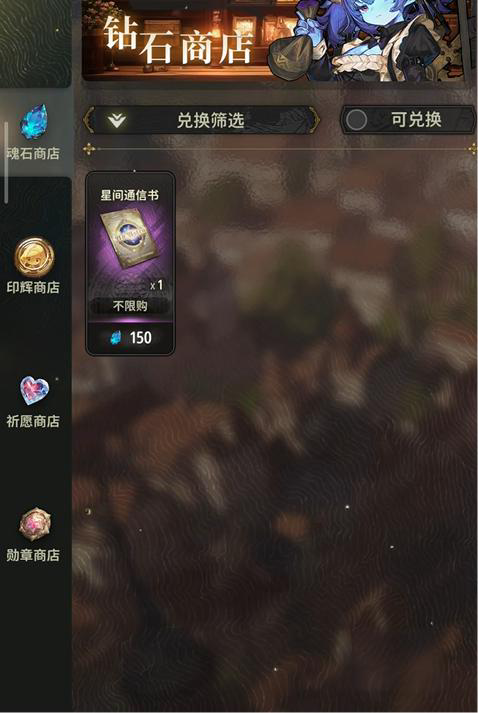Switch to the 印辉商店 tab label
The height and width of the screenshot is (713, 478).
pyautogui.click(x=33, y=287)
